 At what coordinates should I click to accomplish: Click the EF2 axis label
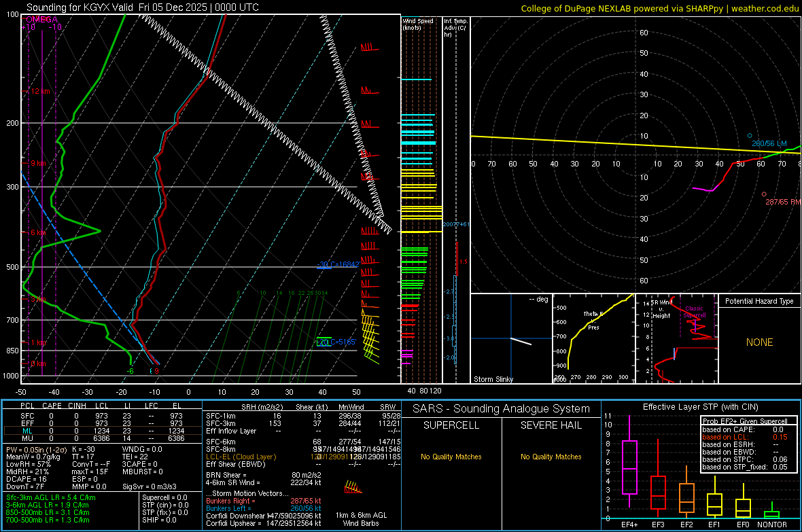(686, 525)
